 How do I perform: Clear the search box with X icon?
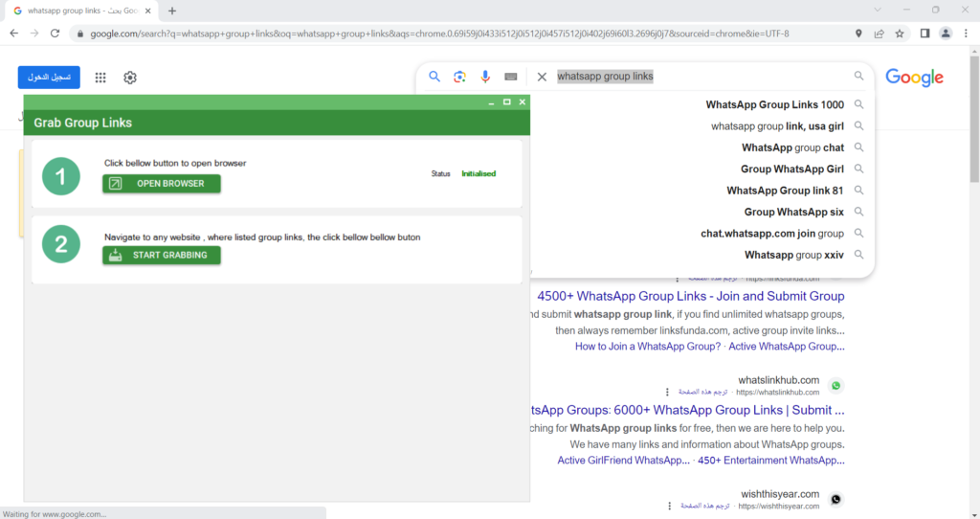point(542,77)
